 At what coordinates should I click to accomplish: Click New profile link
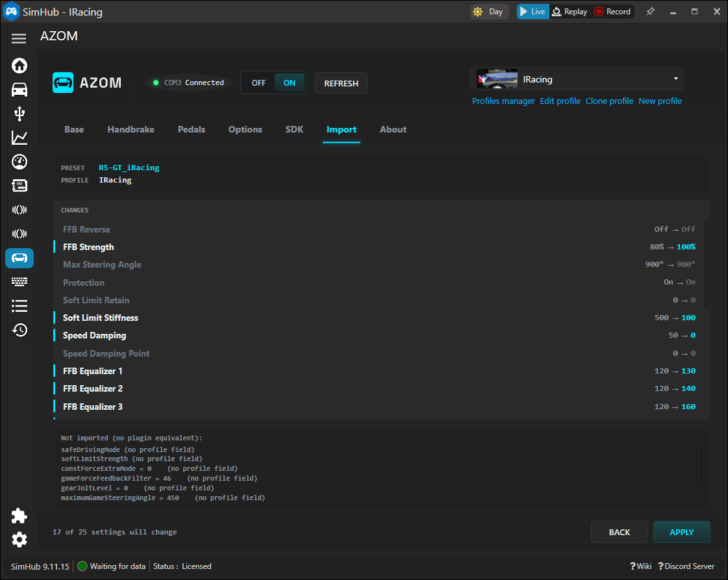coord(660,101)
